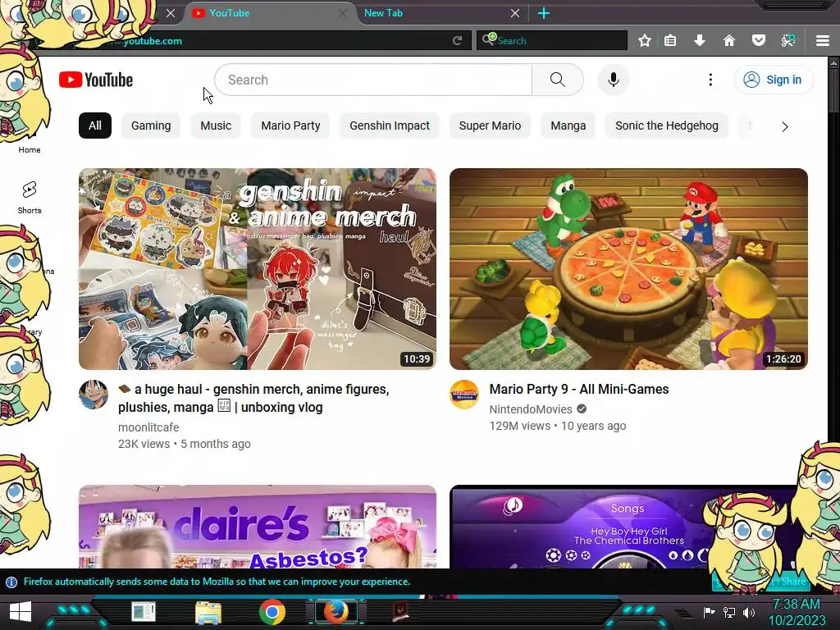Screen dimensions: 840x630
Task: Reload the page with refresh icon
Action: click(457, 41)
